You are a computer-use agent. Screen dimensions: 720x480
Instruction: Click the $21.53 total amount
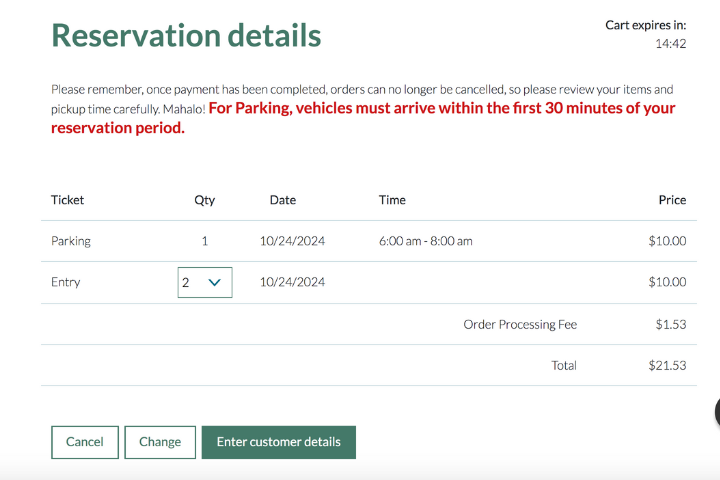pyautogui.click(x=667, y=365)
